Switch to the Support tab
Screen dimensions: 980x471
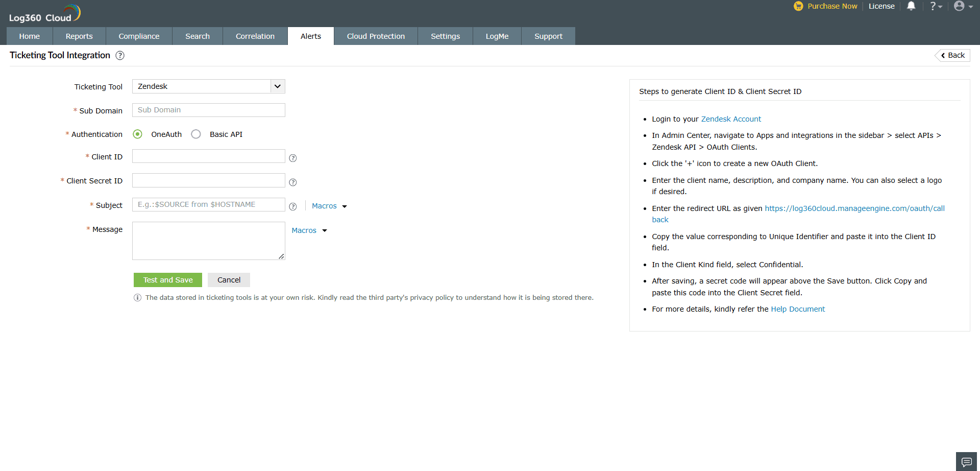(548, 36)
